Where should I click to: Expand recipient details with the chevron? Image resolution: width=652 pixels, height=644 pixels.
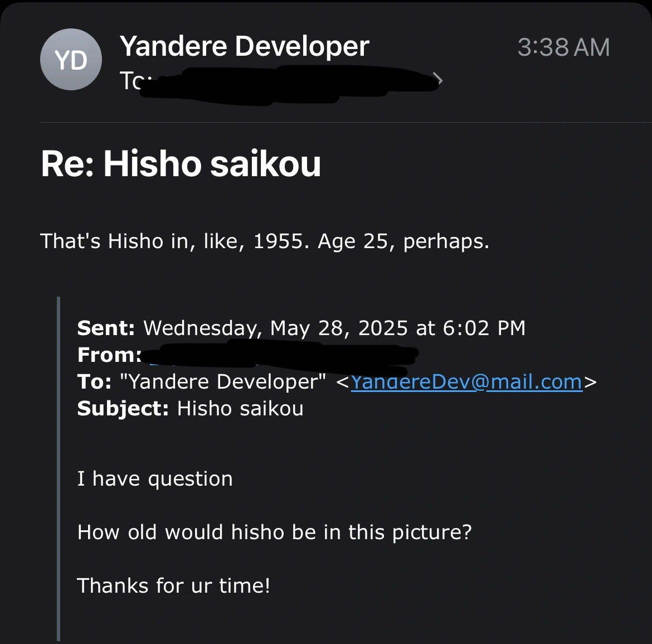[439, 80]
